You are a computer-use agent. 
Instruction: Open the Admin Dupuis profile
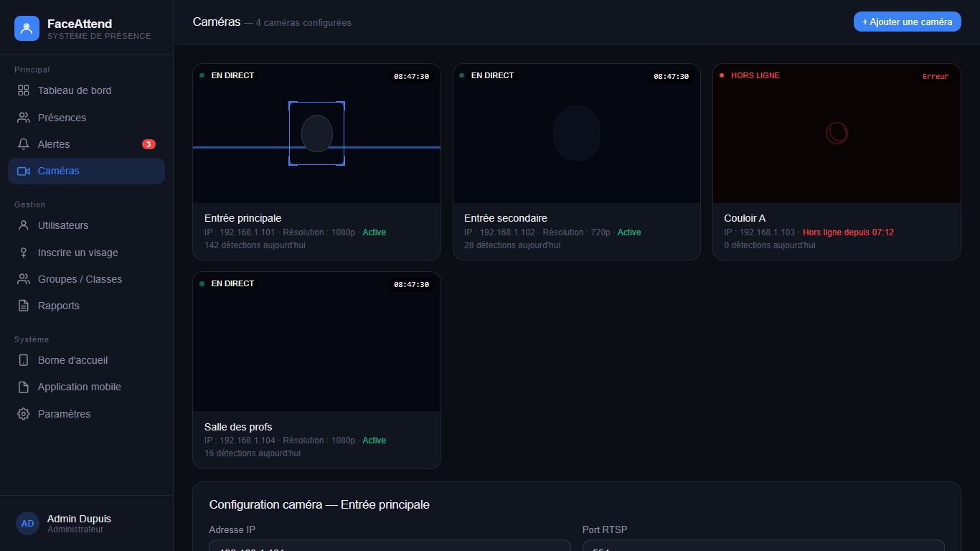(x=86, y=524)
